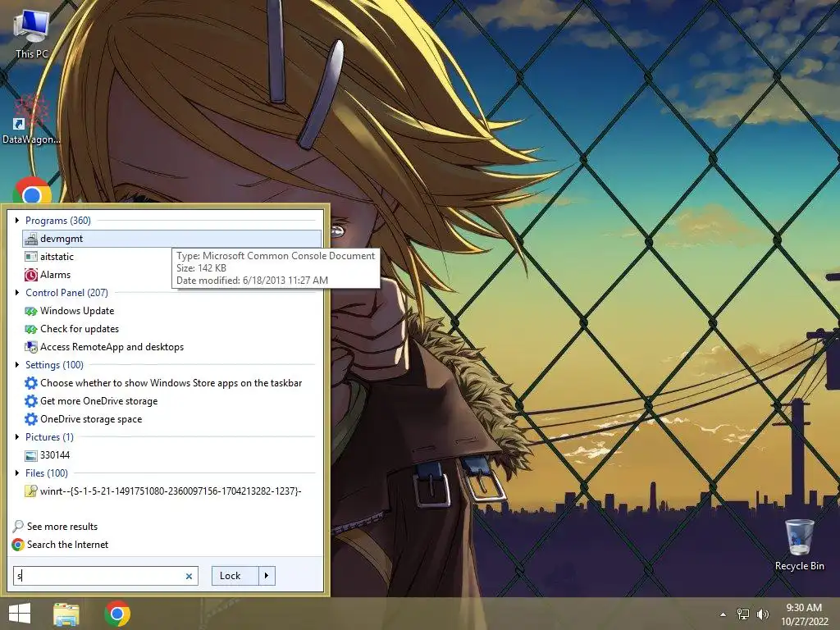840x630 pixels.
Task: Show hidden system tray icons
Action: (724, 614)
